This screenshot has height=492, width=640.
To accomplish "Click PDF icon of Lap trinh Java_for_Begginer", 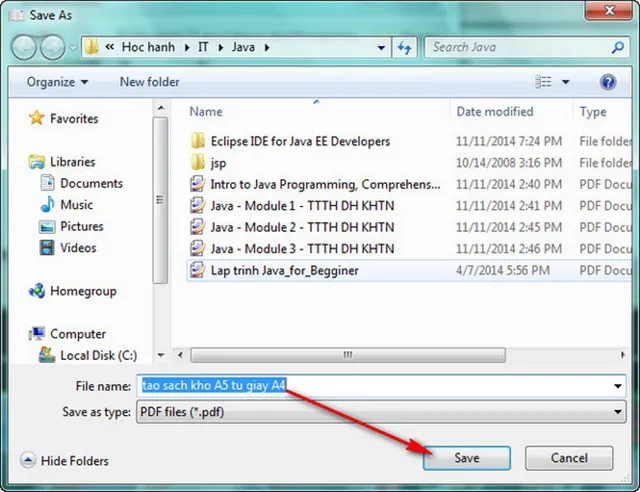I will (198, 270).
